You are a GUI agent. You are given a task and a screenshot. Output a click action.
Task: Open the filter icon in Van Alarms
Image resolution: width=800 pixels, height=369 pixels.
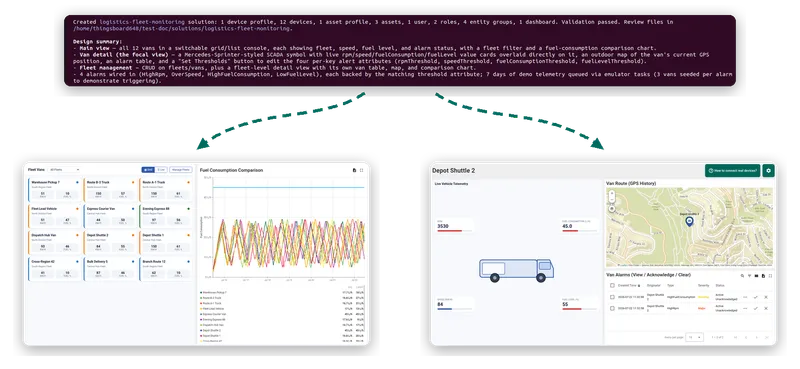pyautogui.click(x=749, y=276)
